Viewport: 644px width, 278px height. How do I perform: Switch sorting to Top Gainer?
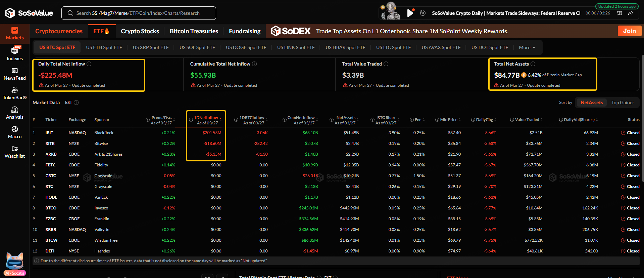623,103
